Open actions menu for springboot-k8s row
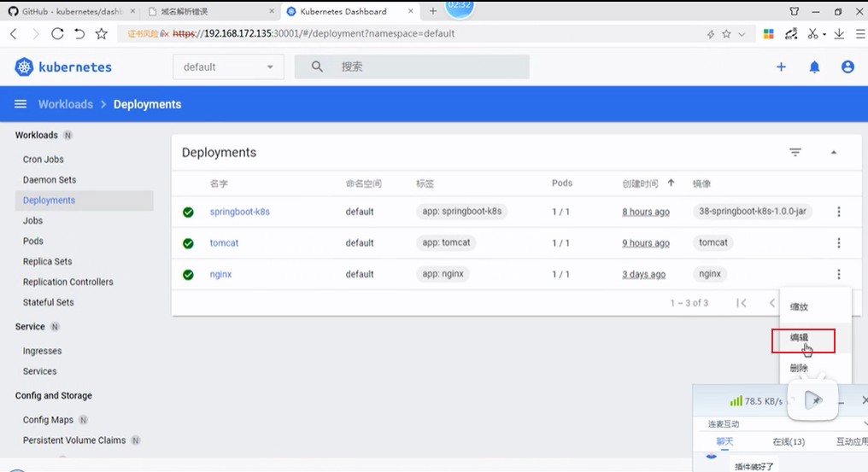Image resolution: width=868 pixels, height=472 pixels. 839,212
